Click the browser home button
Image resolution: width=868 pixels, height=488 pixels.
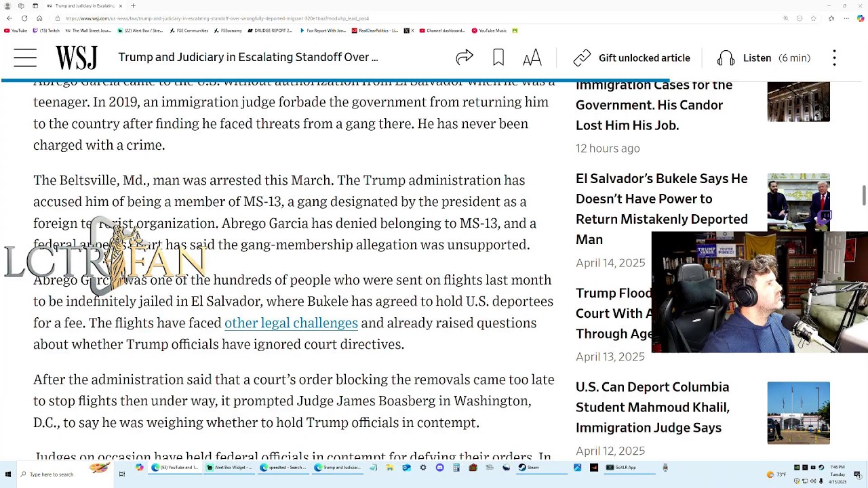coord(39,18)
